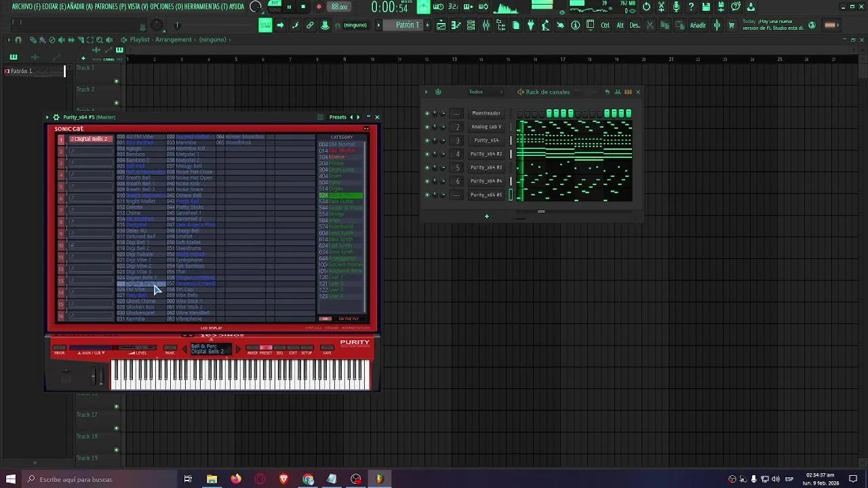Add a new channel with plus button

pyautogui.click(x=486, y=216)
